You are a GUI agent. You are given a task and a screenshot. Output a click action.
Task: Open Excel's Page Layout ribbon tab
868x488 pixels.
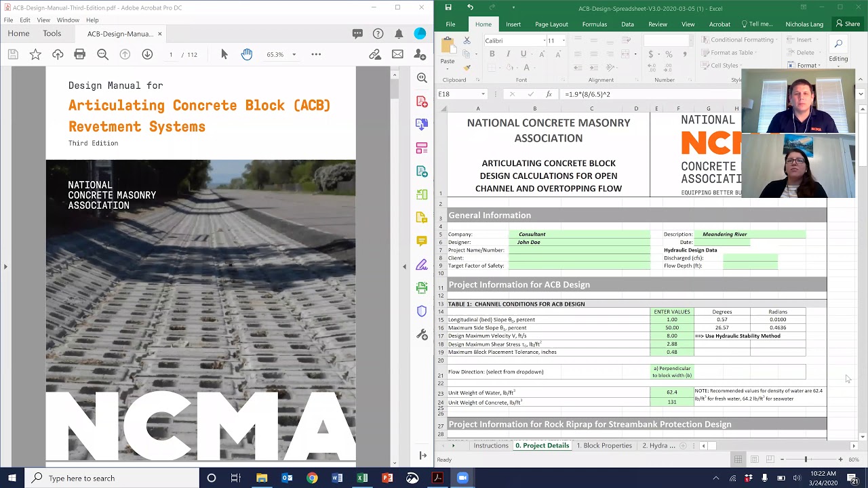pyautogui.click(x=551, y=24)
